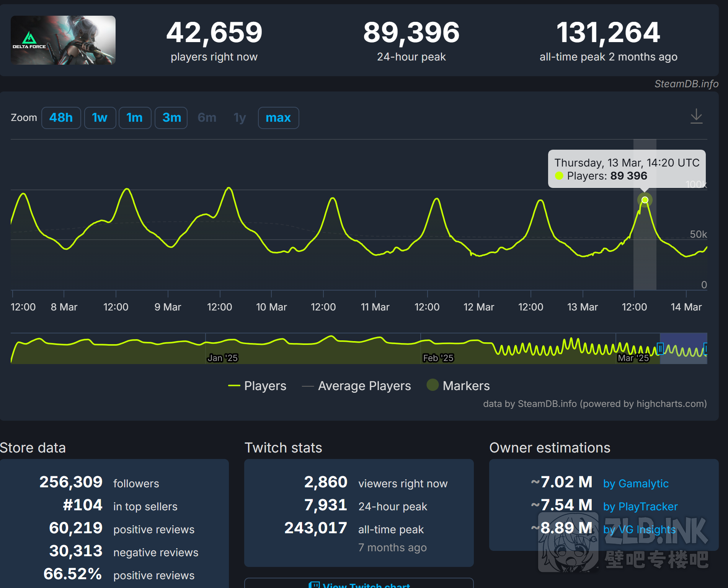Select the 1m zoom range
728x588 pixels.
tap(134, 118)
